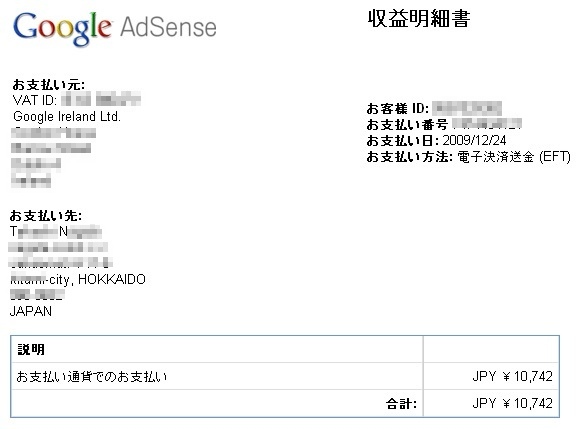
Task: Click the Google AdSense logo
Action: pyautogui.click(x=115, y=28)
